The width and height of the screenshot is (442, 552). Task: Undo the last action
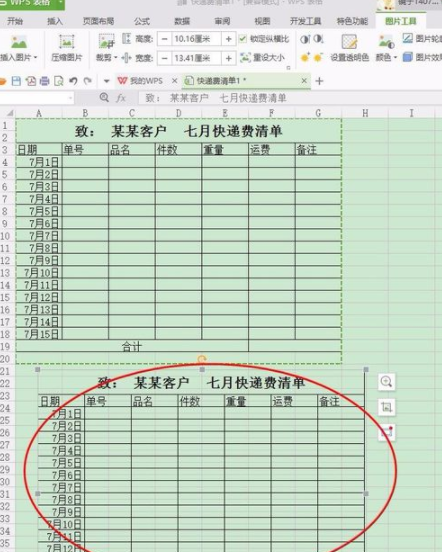pos(73,81)
